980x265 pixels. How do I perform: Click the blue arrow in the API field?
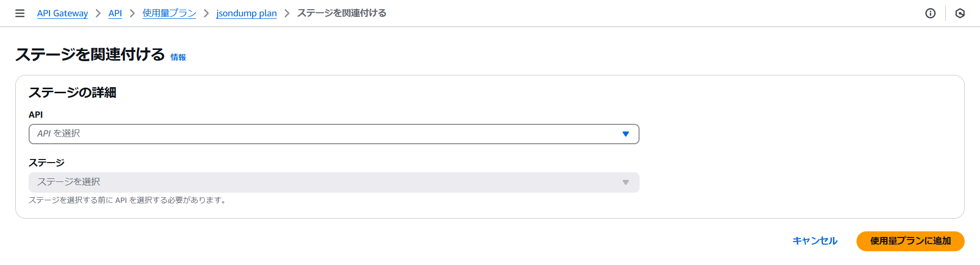[x=625, y=134]
